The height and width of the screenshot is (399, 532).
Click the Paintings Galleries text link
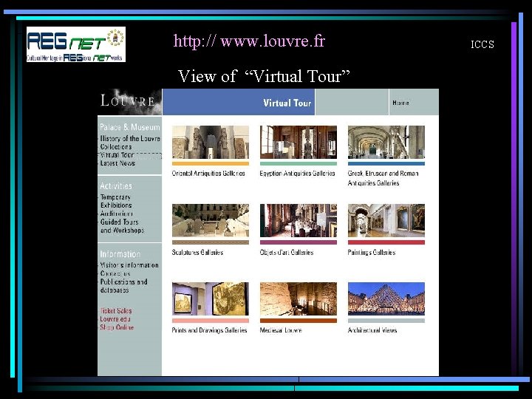point(372,253)
